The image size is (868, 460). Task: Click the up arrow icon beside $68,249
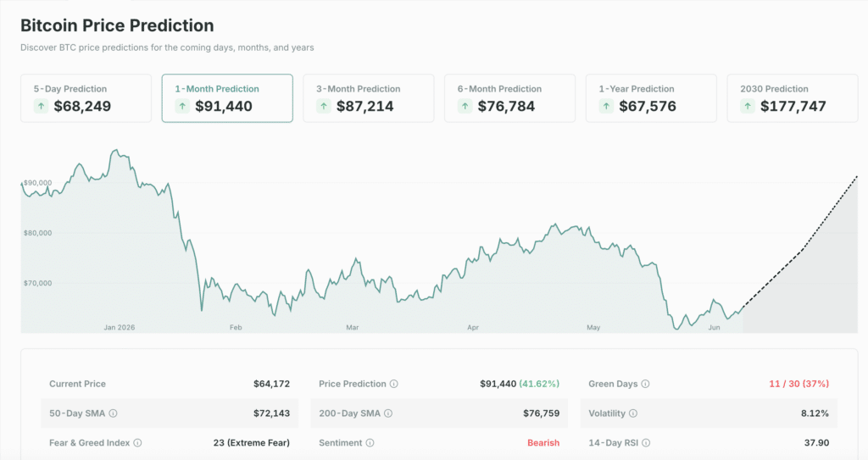[41, 106]
